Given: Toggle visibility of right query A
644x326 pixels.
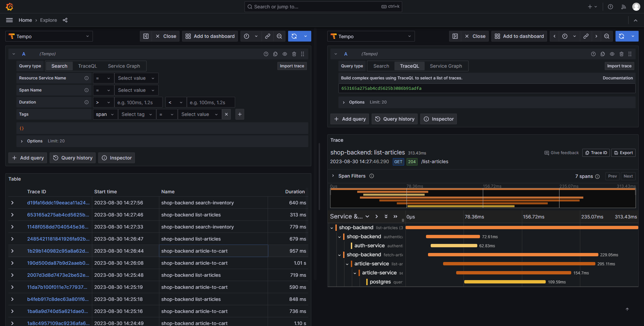Looking at the screenshot, I should 612,54.
